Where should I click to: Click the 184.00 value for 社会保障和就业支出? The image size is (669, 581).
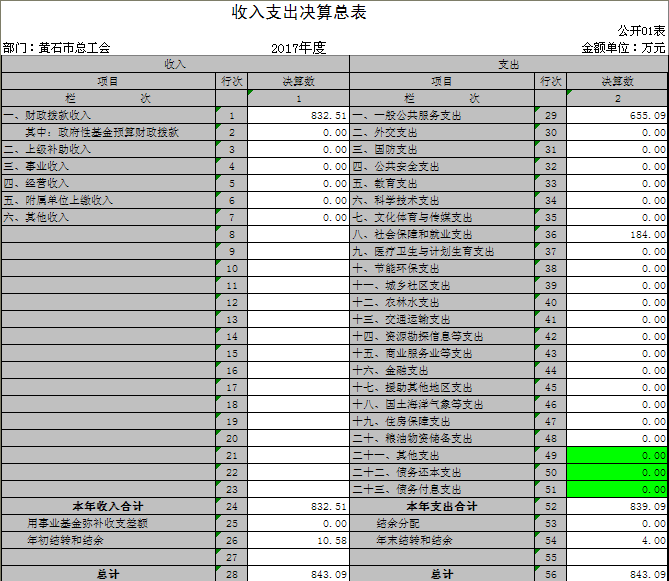click(x=617, y=235)
